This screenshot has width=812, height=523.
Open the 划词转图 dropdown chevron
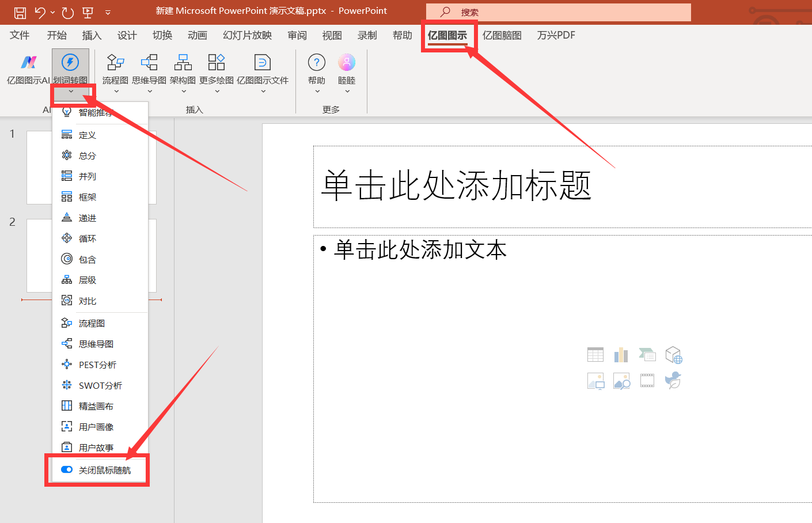(71, 92)
